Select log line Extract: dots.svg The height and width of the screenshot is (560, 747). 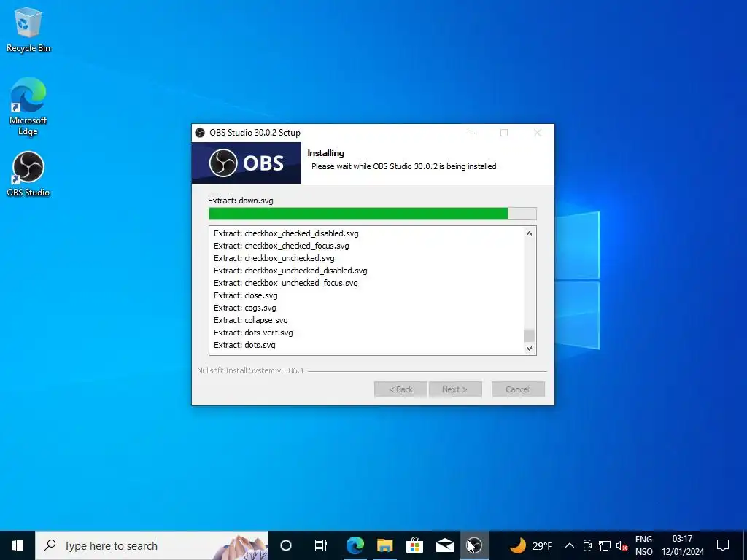244,345
